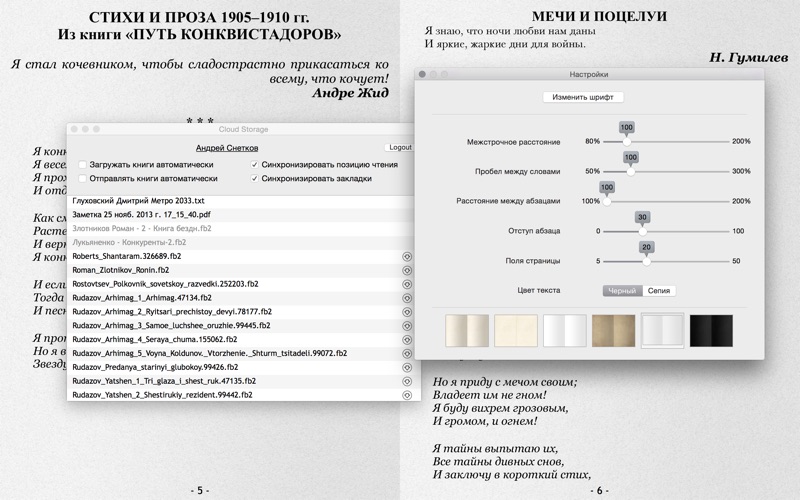Click 'Межстрочное расстояние' slider handle
Screen dimensions: 800x500
click(627, 142)
